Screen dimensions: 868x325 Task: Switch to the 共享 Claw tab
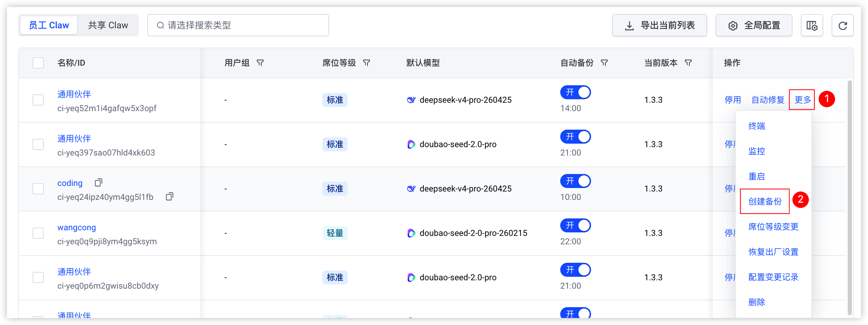coord(108,25)
